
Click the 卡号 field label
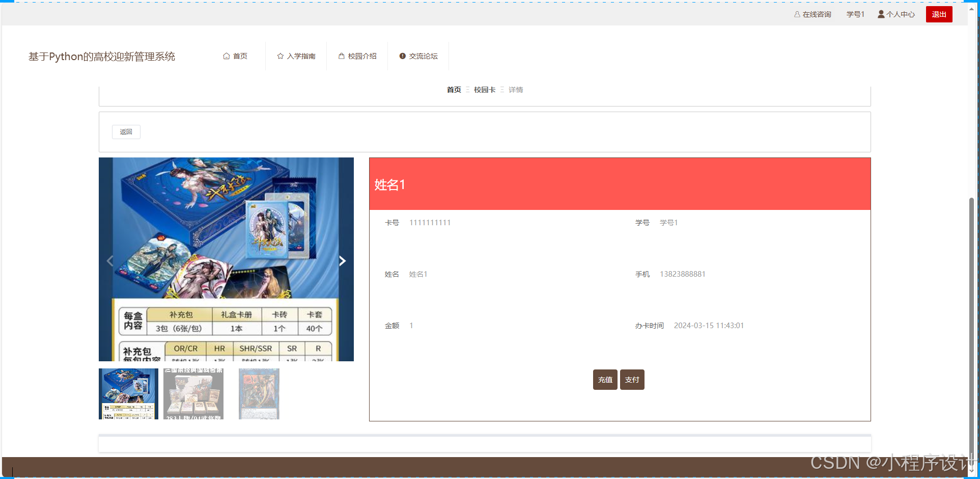coord(392,223)
